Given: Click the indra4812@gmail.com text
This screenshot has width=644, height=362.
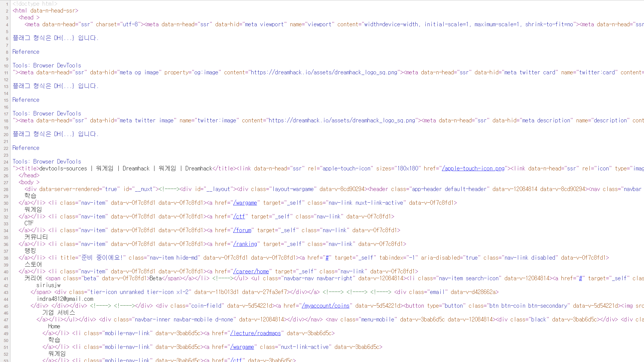Looking at the screenshot, I should [x=65, y=299].
